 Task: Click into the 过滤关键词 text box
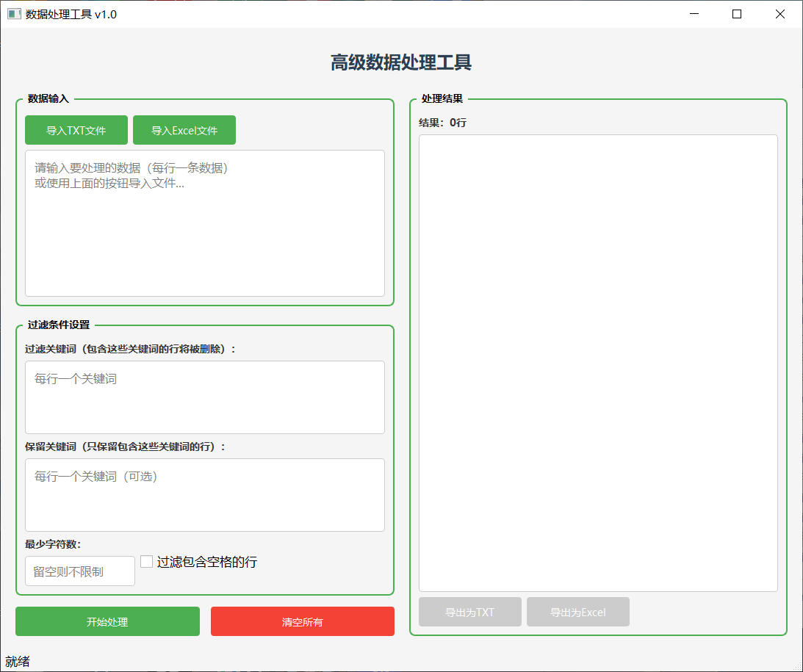click(x=205, y=397)
